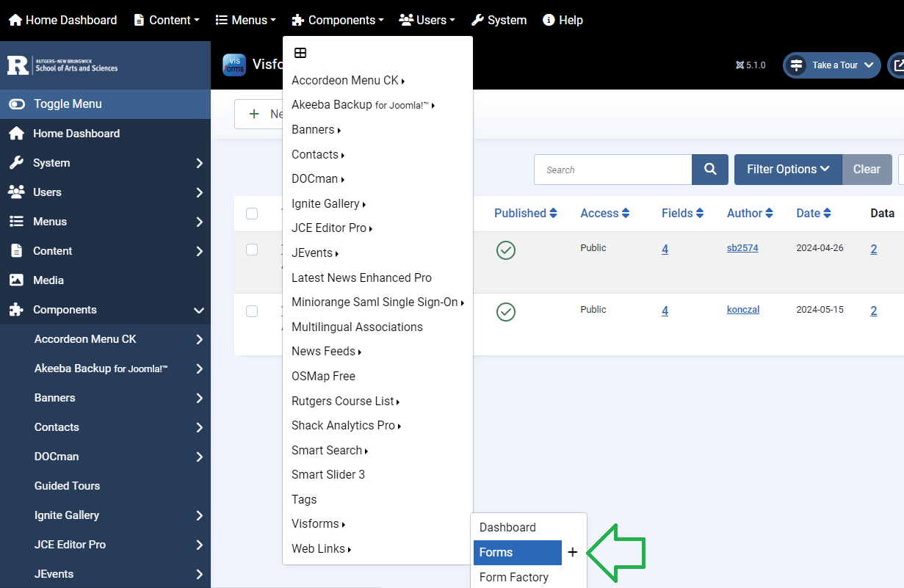904x588 pixels.
Task: Open author link konczal
Action: pos(743,310)
